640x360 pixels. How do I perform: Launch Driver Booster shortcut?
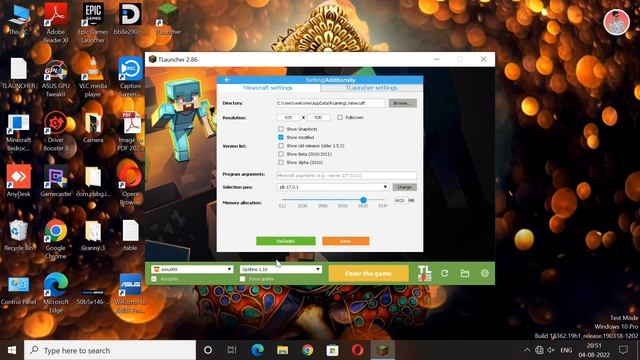pyautogui.click(x=56, y=131)
